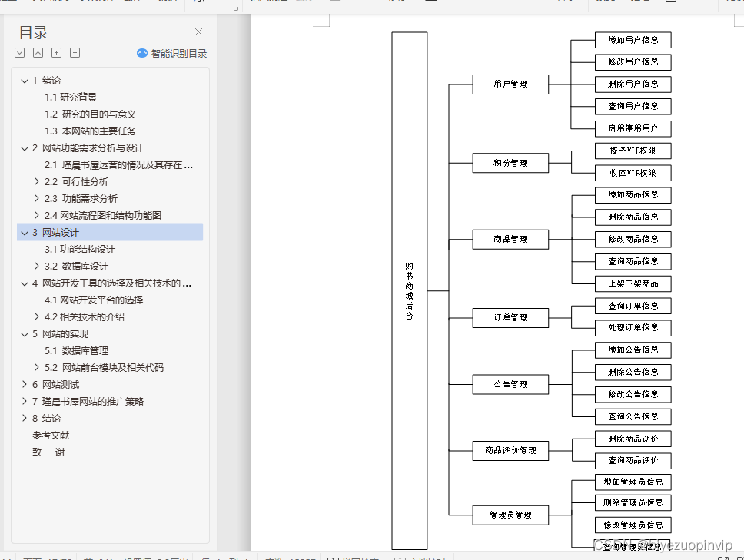Collapse the 5 网站的实现 chapter
This screenshot has width=744, height=560.
[x=25, y=334]
